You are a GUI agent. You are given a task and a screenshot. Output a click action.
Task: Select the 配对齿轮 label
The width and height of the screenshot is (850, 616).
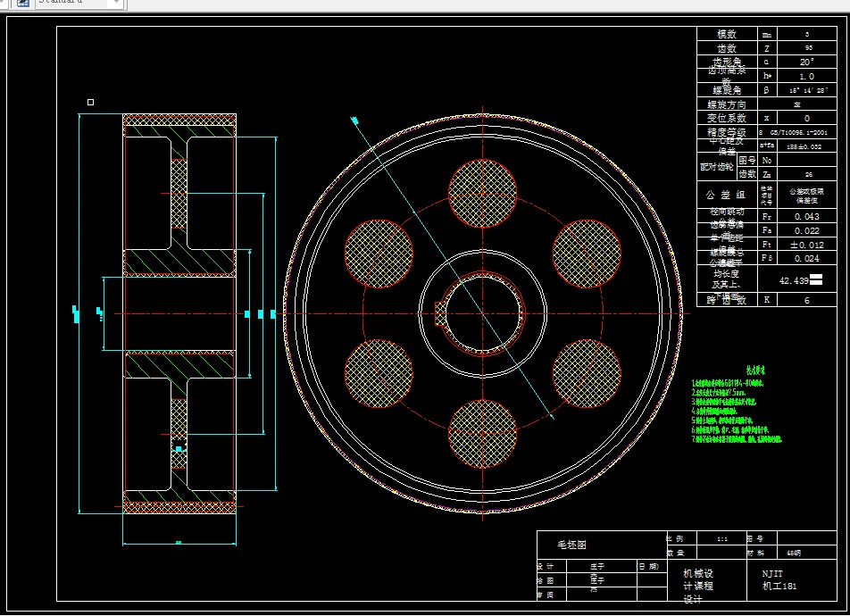pyautogui.click(x=717, y=167)
